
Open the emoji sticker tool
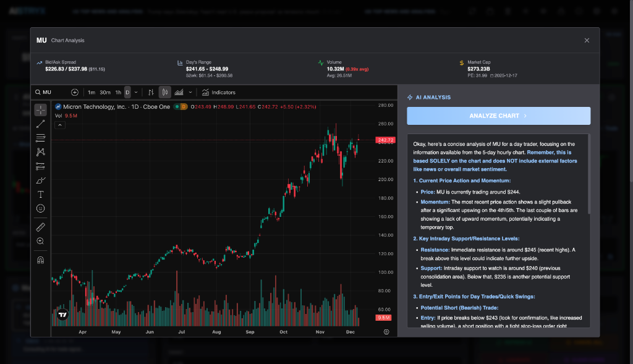pyautogui.click(x=40, y=208)
